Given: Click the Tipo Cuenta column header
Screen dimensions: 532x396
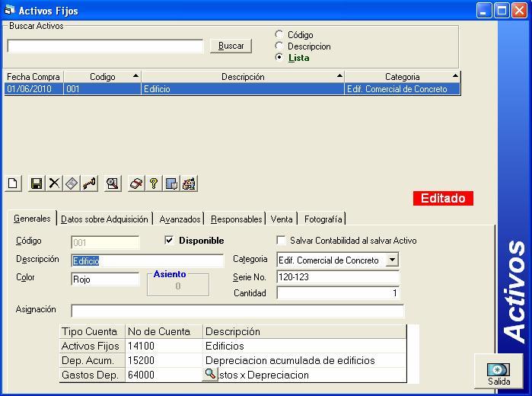Looking at the screenshot, I should tap(92, 331).
